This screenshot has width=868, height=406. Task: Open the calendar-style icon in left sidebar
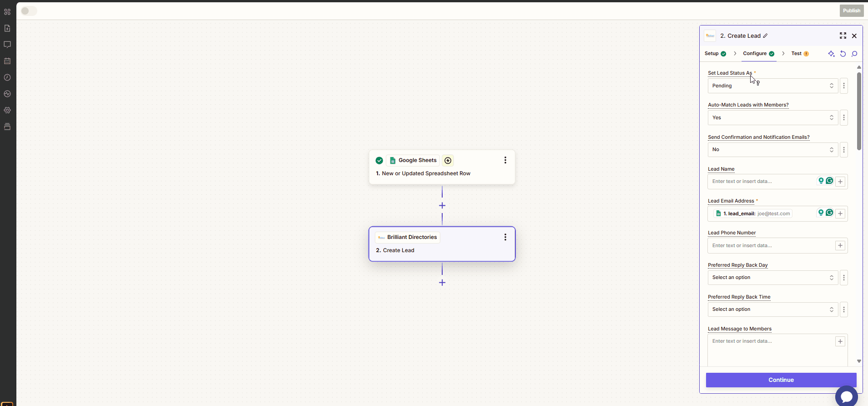(x=7, y=61)
